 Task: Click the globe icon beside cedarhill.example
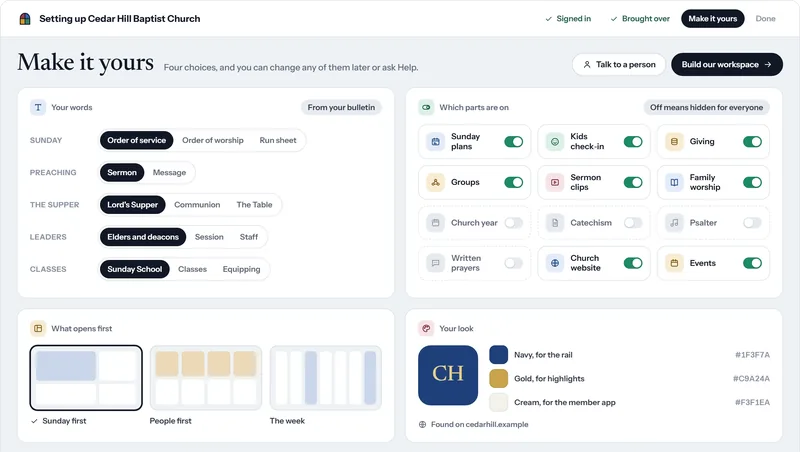(x=422, y=424)
